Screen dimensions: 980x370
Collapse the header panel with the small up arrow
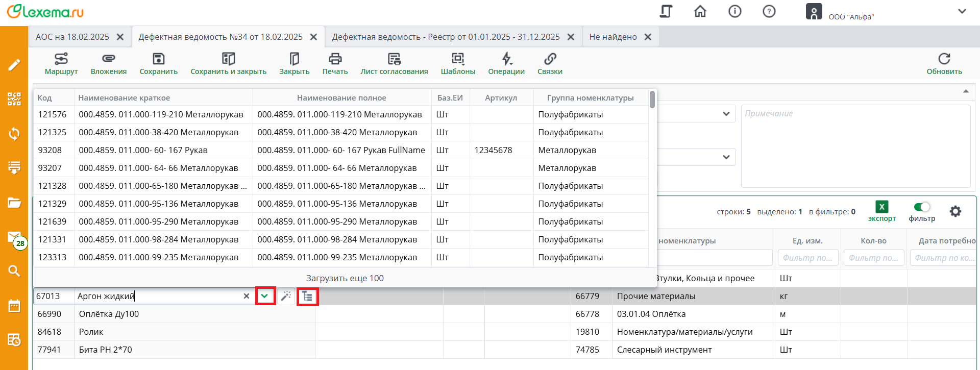(966, 91)
